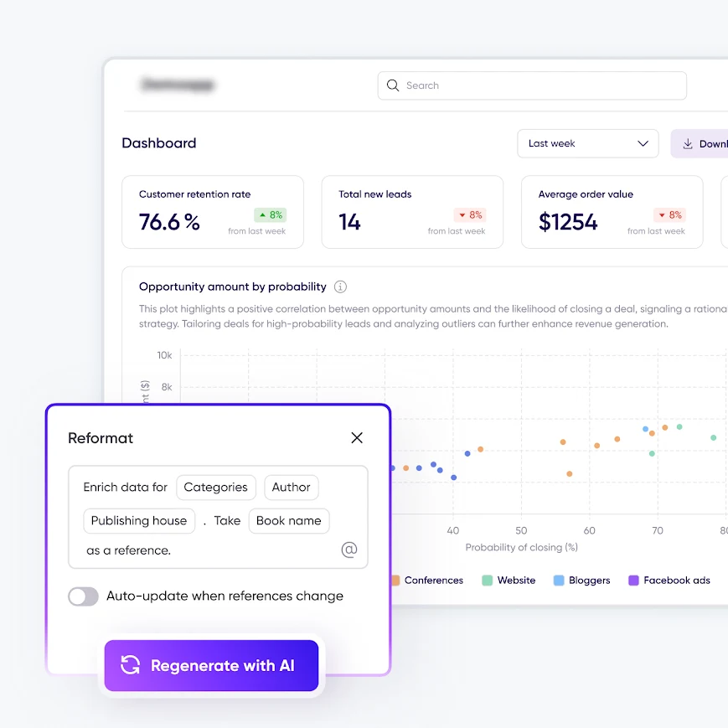Click the red 8% badge on Total new leads
Screen dimensions: 728x728
pos(470,215)
